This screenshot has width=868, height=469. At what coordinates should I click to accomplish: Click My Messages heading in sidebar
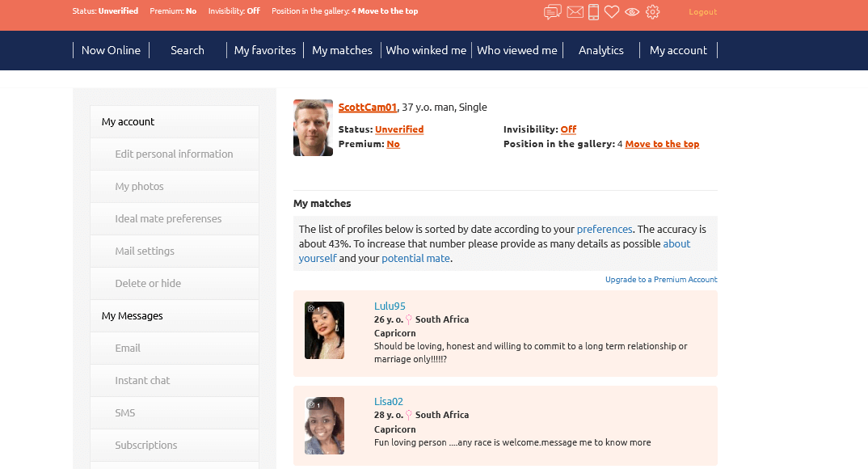175,315
